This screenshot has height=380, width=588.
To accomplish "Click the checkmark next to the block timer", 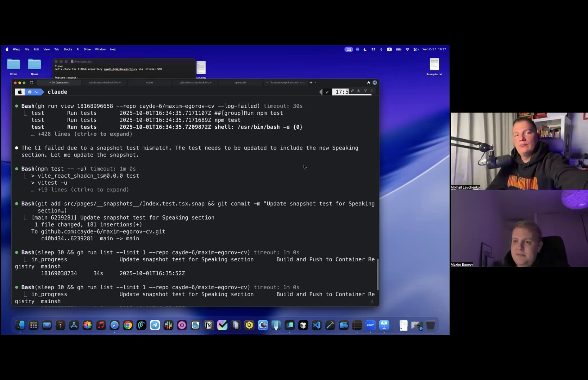I will (327, 92).
